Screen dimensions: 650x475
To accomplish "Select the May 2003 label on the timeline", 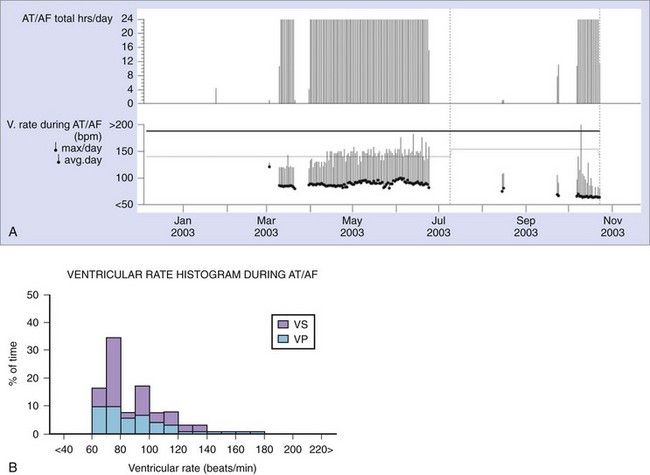I will pyautogui.click(x=352, y=226).
